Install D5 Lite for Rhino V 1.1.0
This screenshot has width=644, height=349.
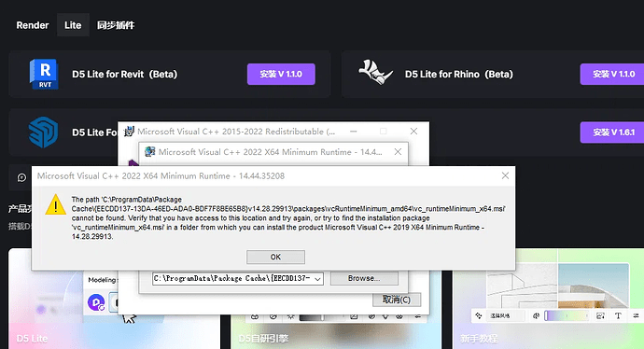tap(612, 75)
